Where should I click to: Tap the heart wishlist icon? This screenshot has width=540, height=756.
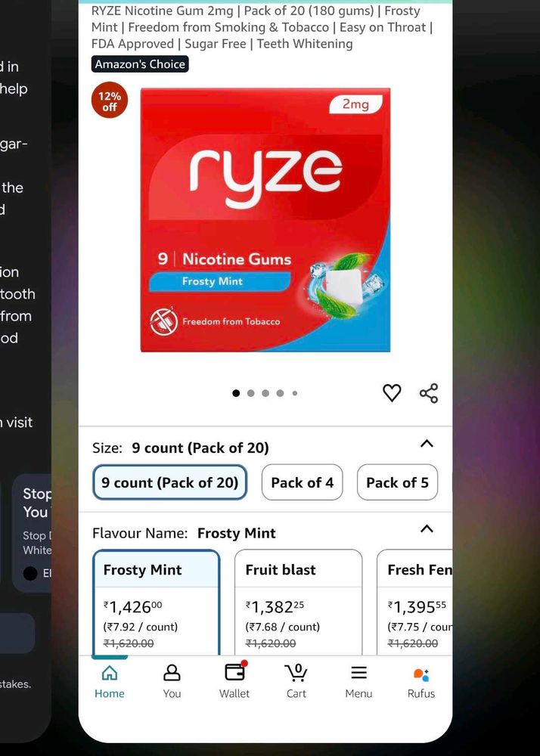pos(392,393)
